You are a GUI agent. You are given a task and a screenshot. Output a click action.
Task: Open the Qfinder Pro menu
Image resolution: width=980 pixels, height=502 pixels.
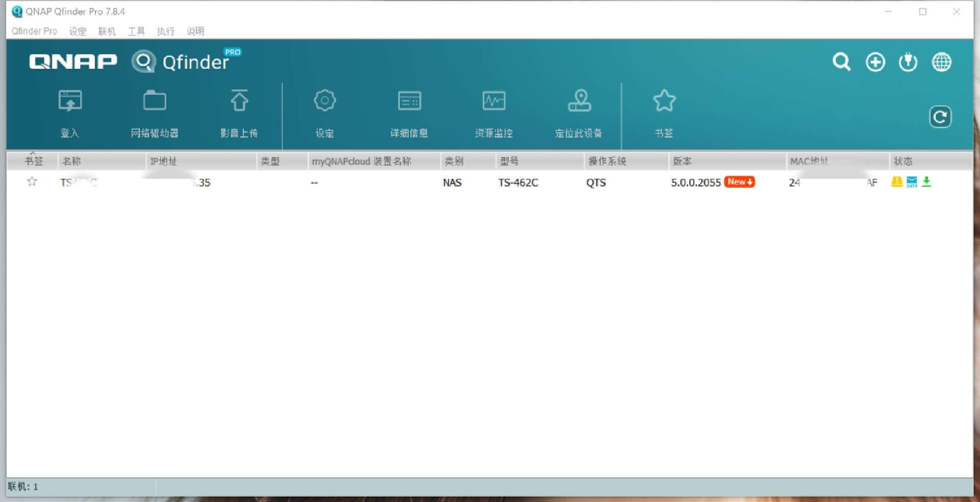34,31
